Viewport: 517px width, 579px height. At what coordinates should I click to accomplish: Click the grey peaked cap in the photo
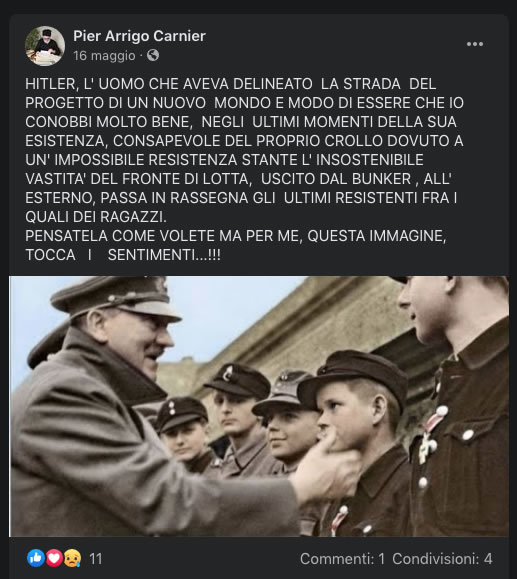(x=114, y=297)
